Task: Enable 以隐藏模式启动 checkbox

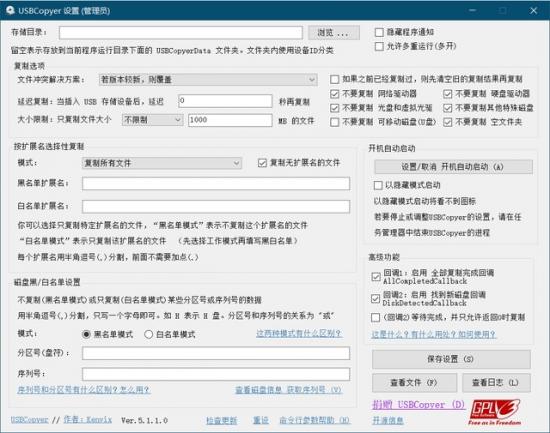Action: pyautogui.click(x=378, y=185)
